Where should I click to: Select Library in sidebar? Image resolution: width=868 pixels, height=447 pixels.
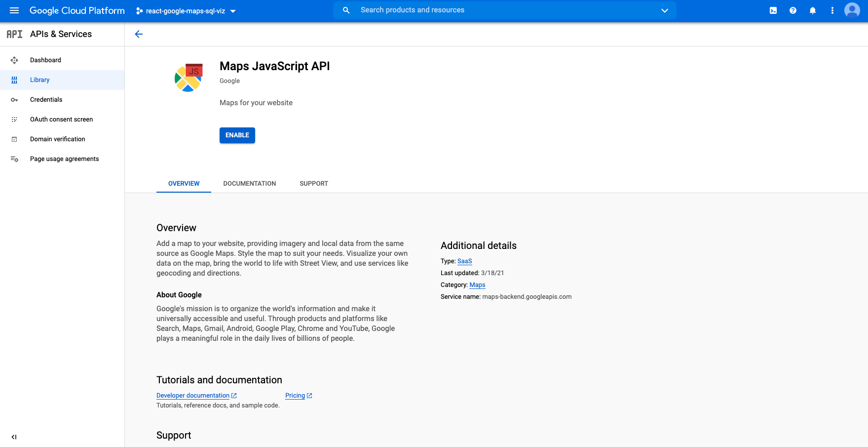(x=62, y=80)
